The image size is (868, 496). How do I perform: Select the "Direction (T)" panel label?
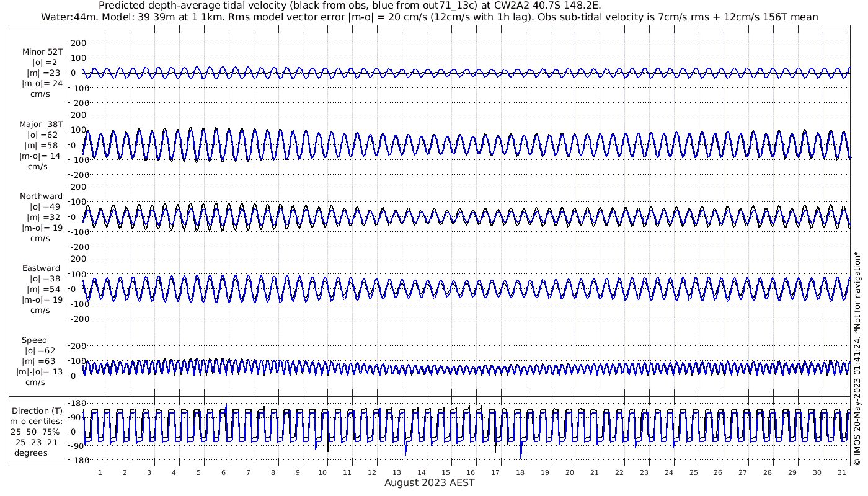(38, 411)
